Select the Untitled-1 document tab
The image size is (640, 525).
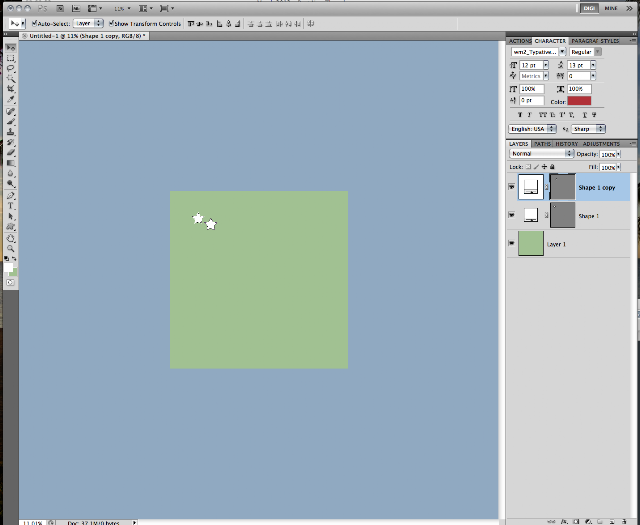click(x=86, y=36)
